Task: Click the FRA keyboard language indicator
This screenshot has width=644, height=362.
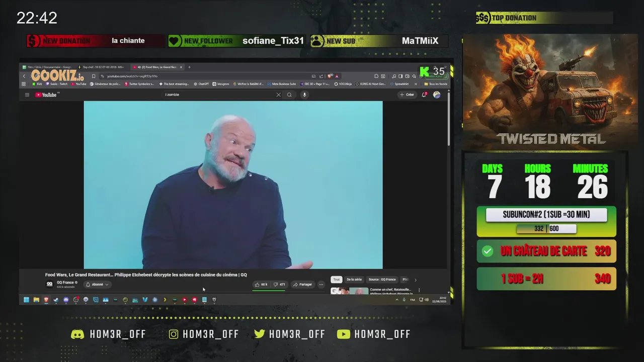Action: pyautogui.click(x=413, y=300)
